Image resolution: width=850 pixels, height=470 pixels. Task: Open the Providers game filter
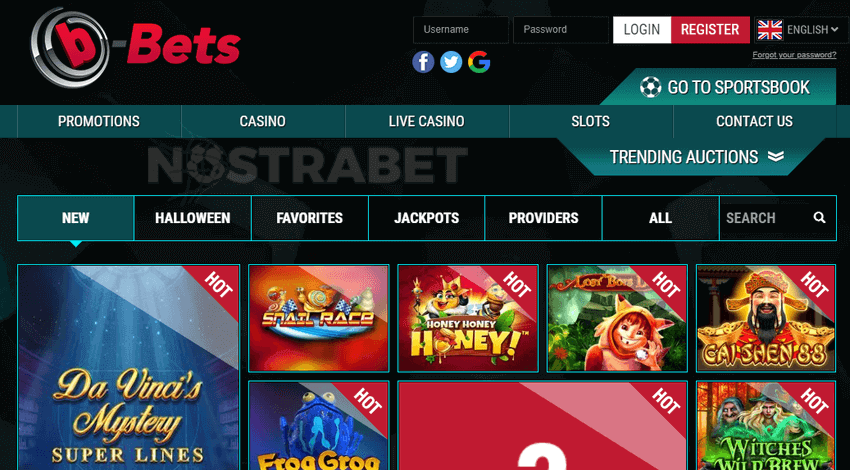[x=543, y=218]
